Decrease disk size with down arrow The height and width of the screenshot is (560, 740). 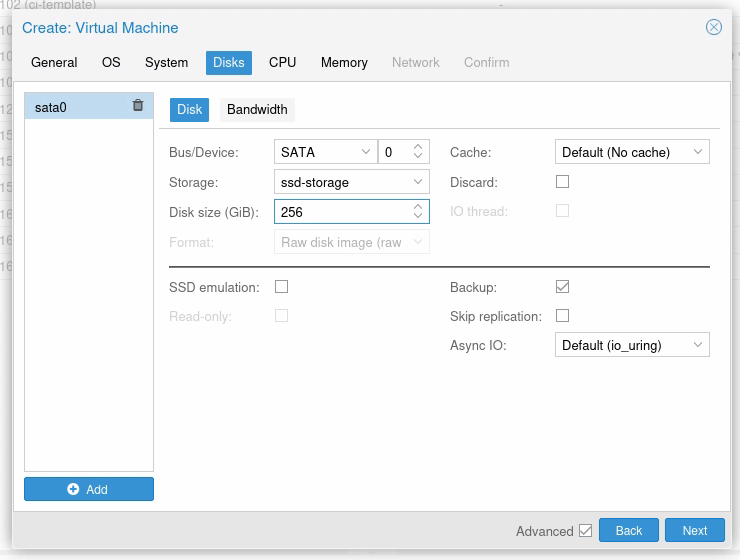(418, 216)
